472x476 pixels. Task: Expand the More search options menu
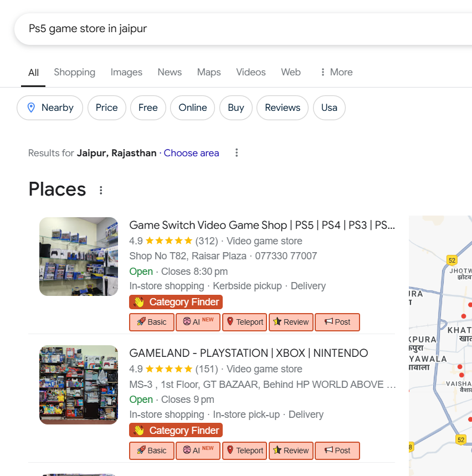(336, 72)
